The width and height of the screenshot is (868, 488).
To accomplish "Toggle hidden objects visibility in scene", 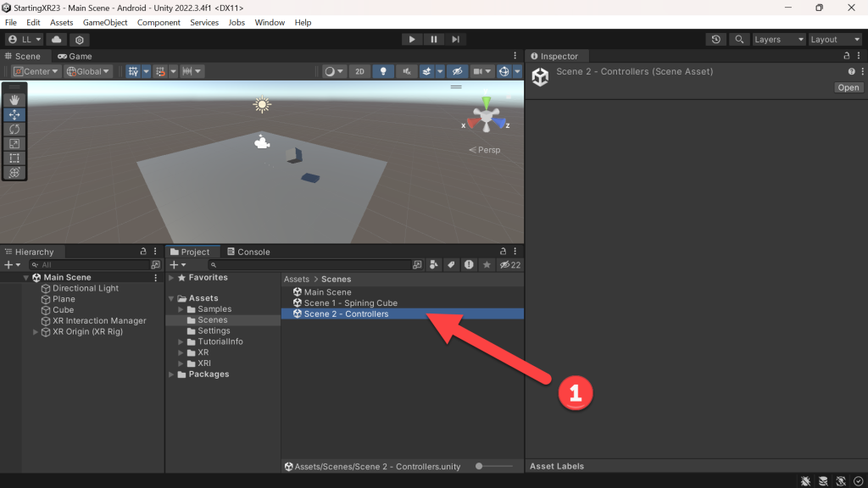I will pos(457,71).
